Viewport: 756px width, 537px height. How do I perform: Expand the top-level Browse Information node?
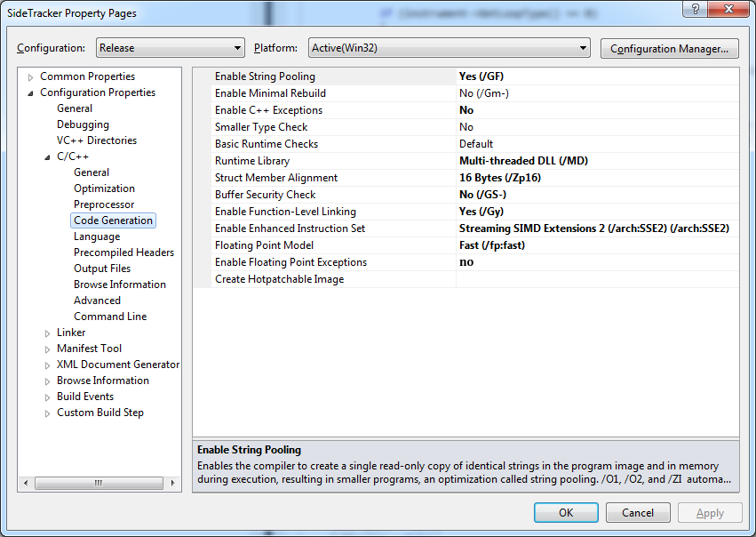point(47,381)
